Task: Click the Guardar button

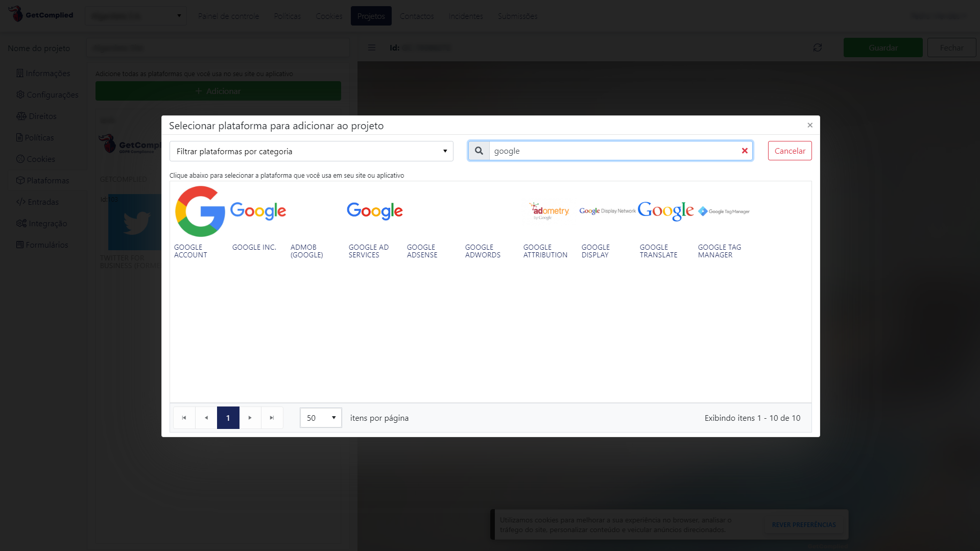Action: [x=883, y=47]
